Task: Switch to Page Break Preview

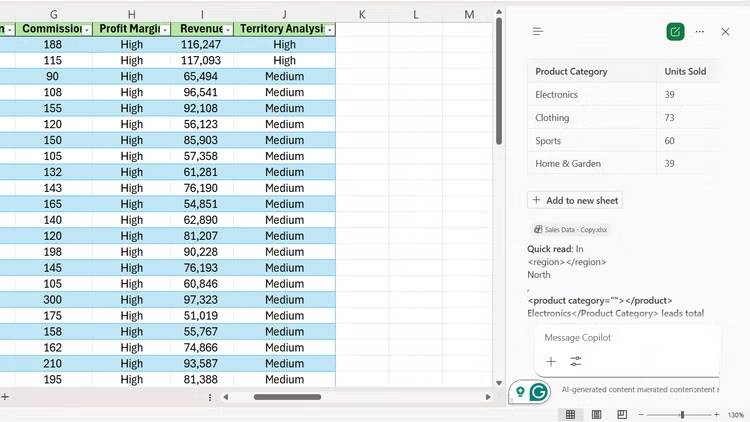Action: pos(621,414)
